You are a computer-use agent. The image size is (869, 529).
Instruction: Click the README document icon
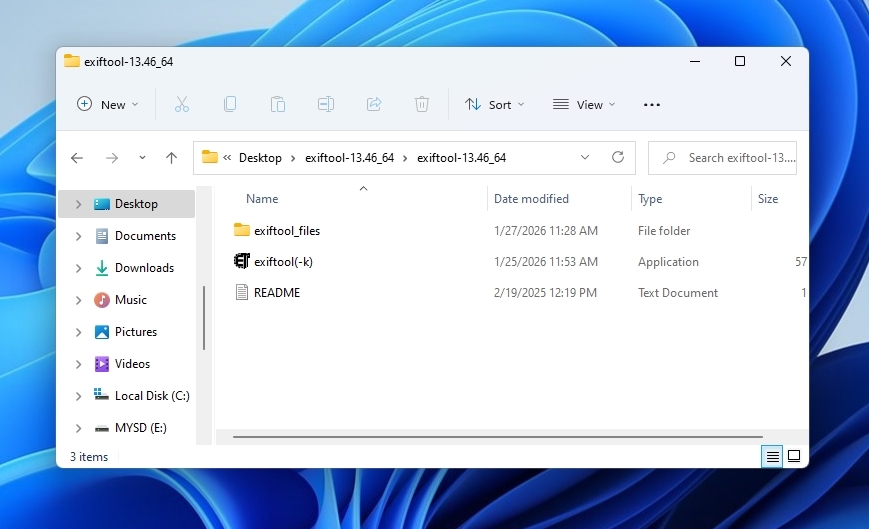(x=242, y=292)
